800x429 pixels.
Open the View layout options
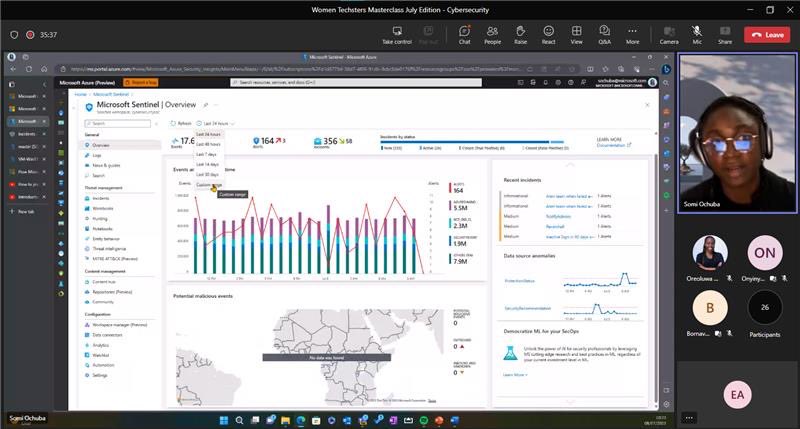[x=577, y=35]
